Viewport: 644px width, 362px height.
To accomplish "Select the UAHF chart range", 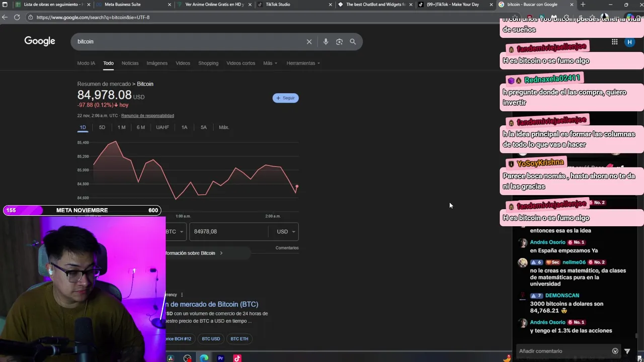I will [163, 127].
